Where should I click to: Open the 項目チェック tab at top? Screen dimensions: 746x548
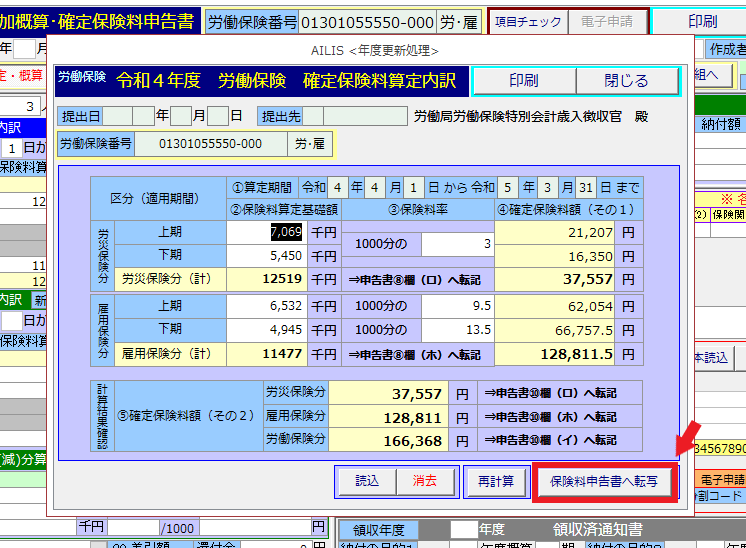pos(528,22)
